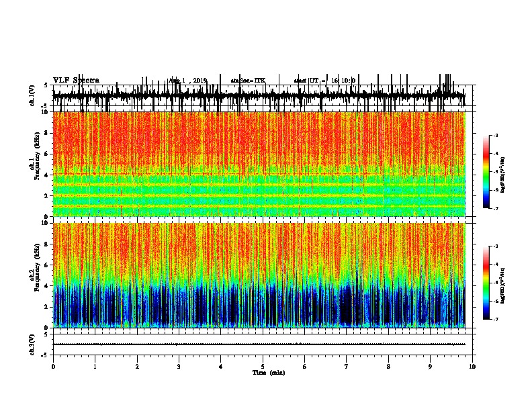Click the ch.1 spectrogram color scale bar

486,172
